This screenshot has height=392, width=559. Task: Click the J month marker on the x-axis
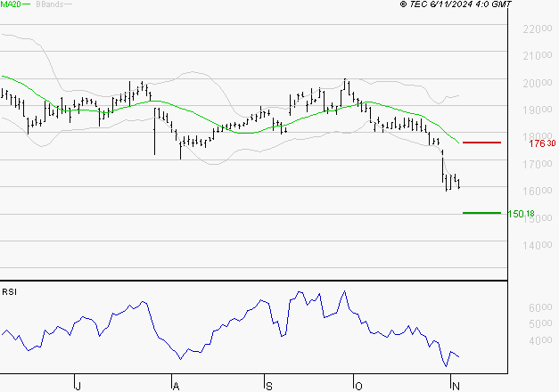(x=78, y=385)
